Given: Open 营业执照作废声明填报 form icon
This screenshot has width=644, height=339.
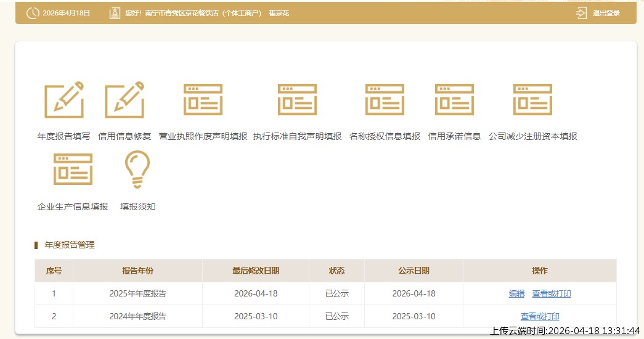Looking at the screenshot, I should pyautogui.click(x=203, y=100).
